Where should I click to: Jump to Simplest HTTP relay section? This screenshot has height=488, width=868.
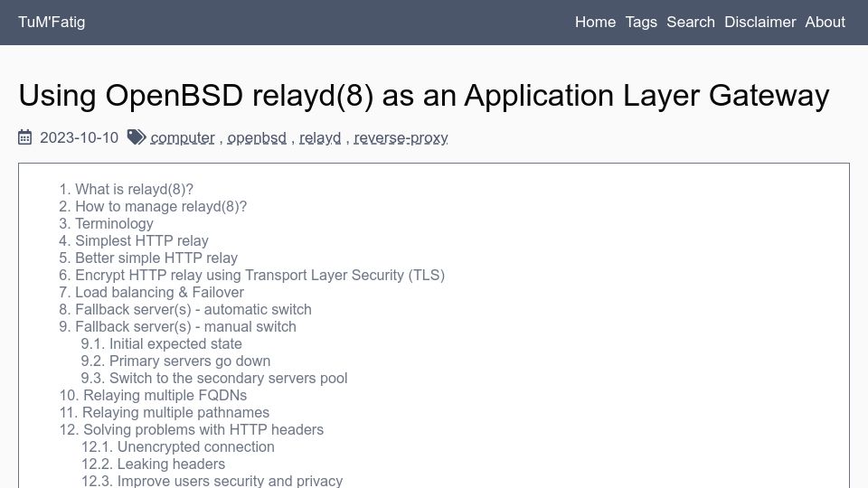142,240
